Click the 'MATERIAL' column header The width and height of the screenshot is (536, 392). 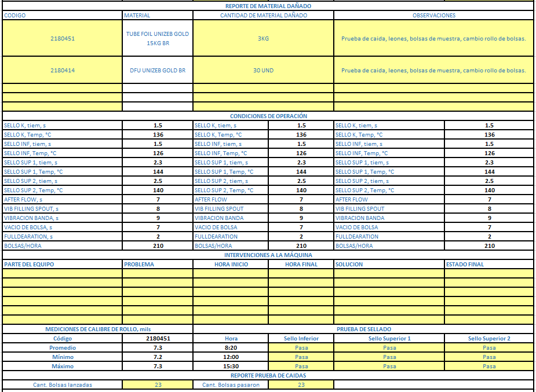pyautogui.click(x=158, y=16)
